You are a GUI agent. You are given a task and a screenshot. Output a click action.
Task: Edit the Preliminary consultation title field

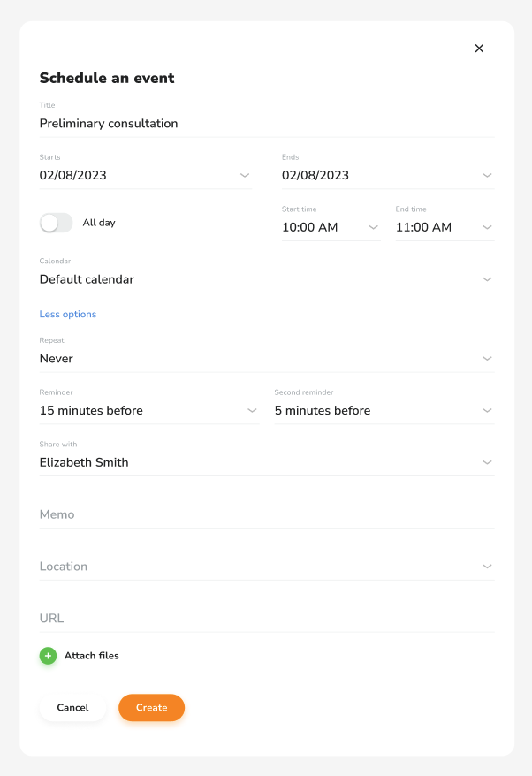267,123
